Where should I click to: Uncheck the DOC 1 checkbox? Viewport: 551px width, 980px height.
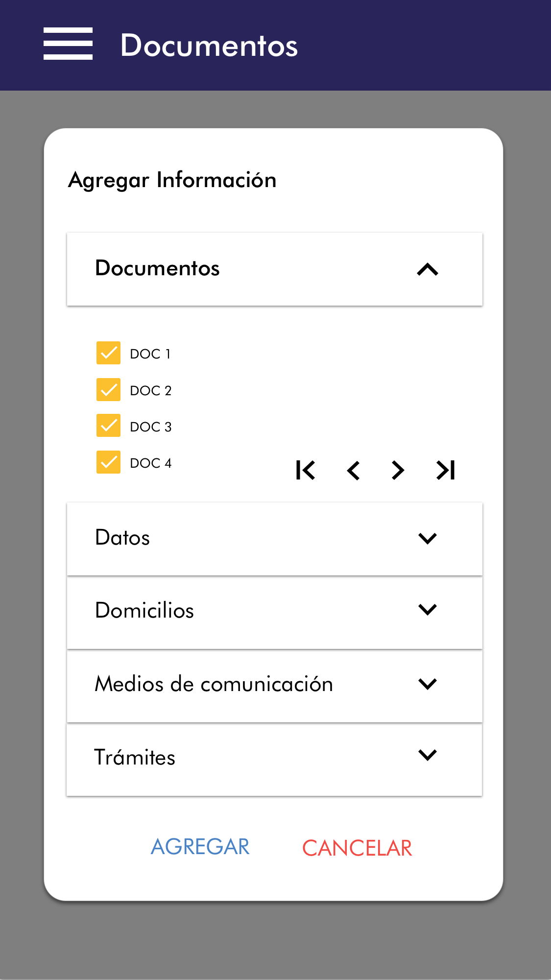[108, 353]
